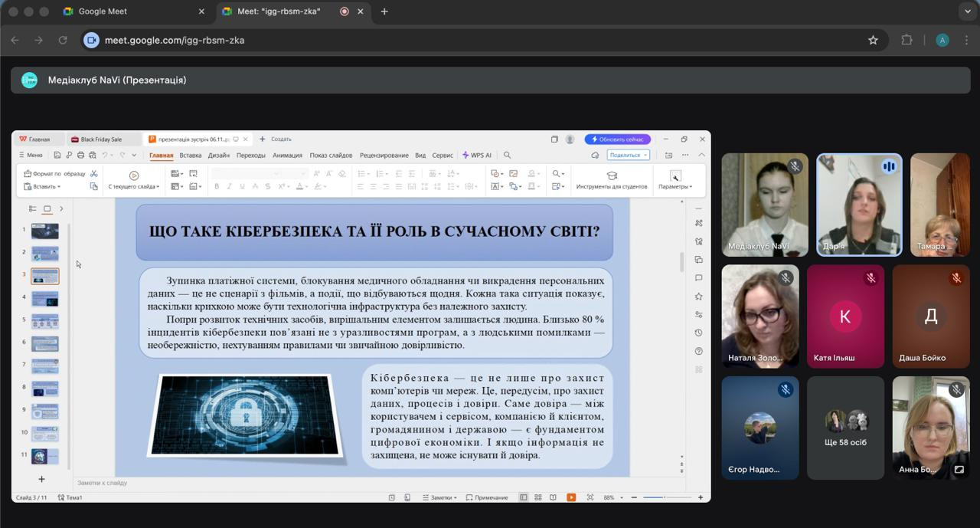
Task: Bookmark this page with the star icon
Action: [873, 40]
